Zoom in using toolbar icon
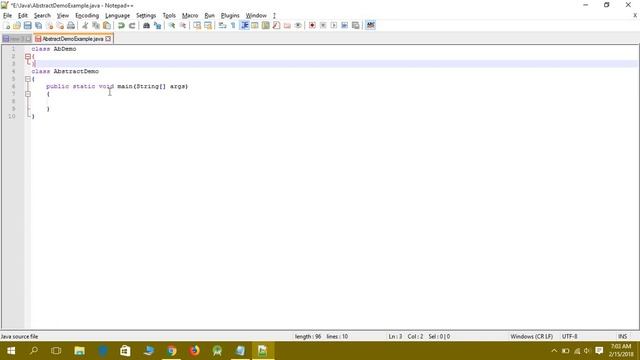This screenshot has width=640, height=360. [x=171, y=25]
